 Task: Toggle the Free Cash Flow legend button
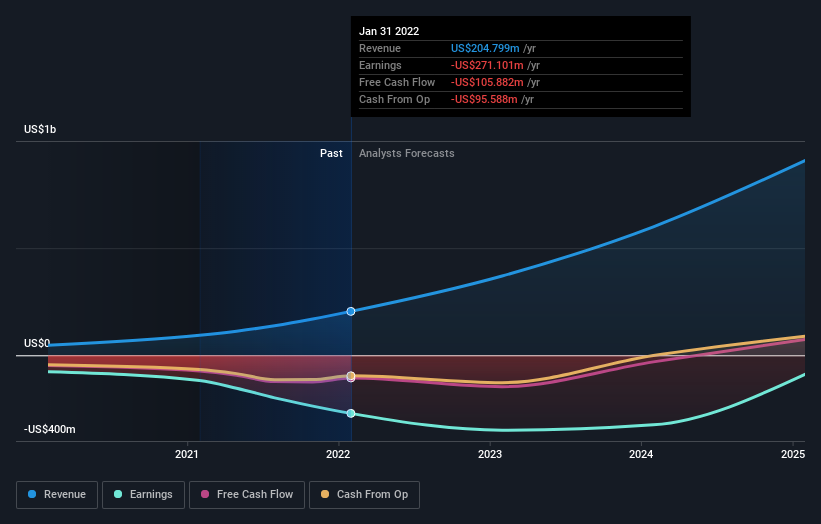[247, 495]
